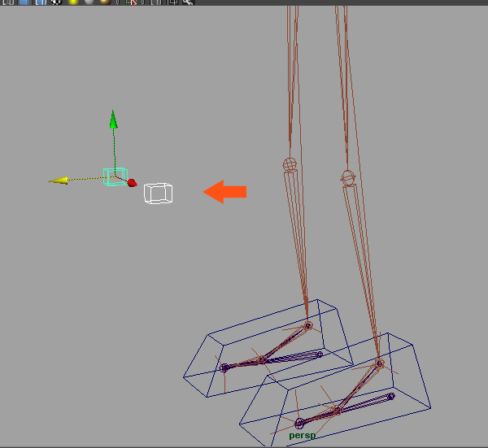Click the bronze sphere shading icon
The height and width of the screenshot is (448, 488).
pos(106,2)
